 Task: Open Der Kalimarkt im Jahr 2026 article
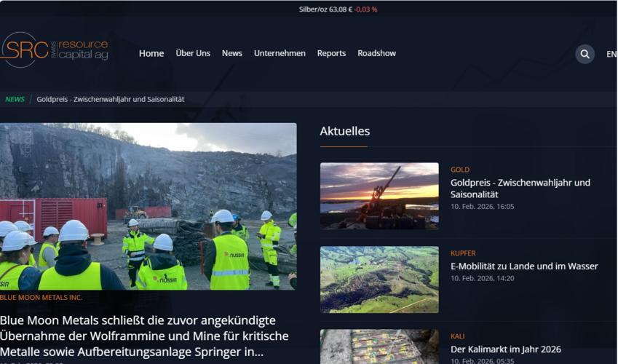click(x=506, y=349)
